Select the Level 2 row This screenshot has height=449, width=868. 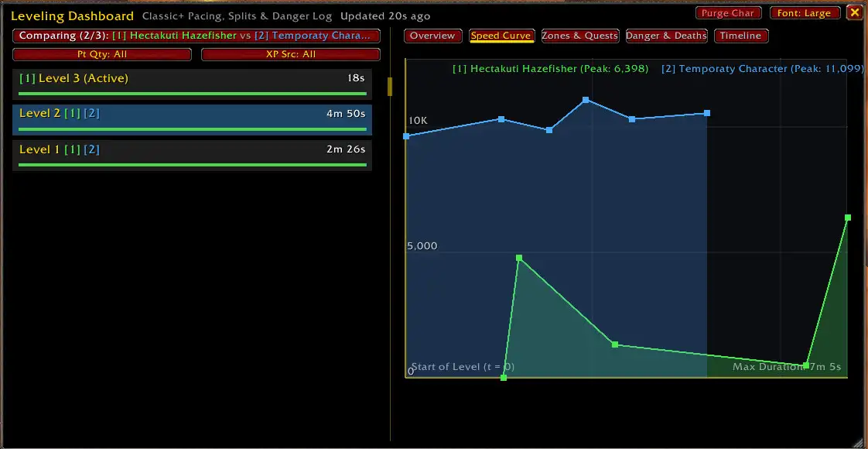pyautogui.click(x=192, y=119)
